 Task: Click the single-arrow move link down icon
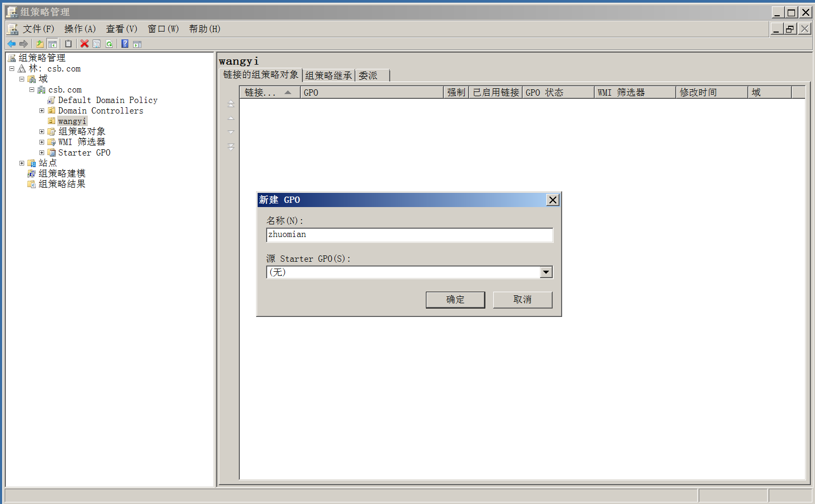(x=231, y=132)
